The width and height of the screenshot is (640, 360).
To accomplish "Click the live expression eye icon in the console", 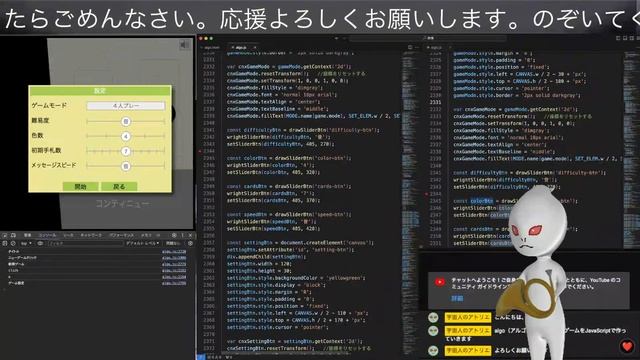I will [40, 243].
